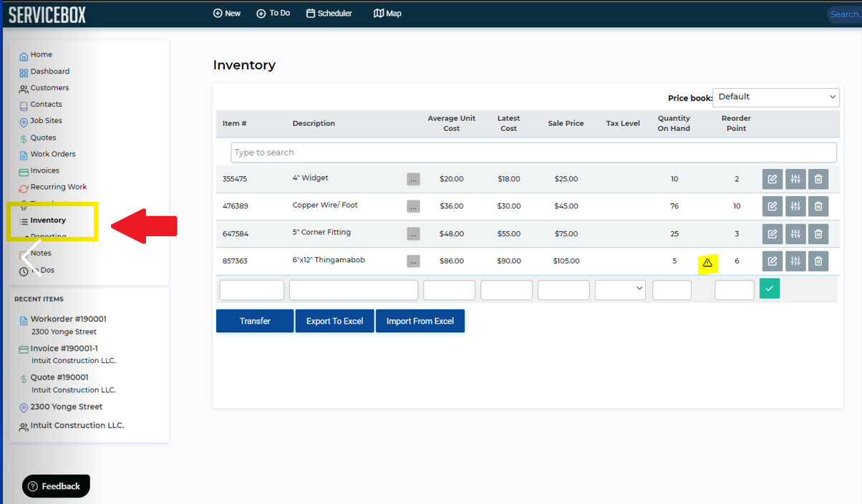Open the Map view from top bar
862x504 pixels.
(x=387, y=14)
